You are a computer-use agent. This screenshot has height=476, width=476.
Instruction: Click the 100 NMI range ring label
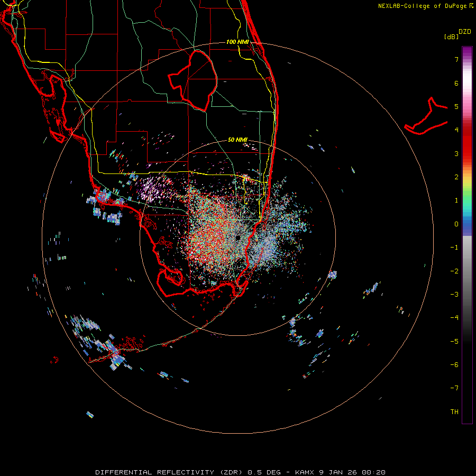pyautogui.click(x=237, y=42)
